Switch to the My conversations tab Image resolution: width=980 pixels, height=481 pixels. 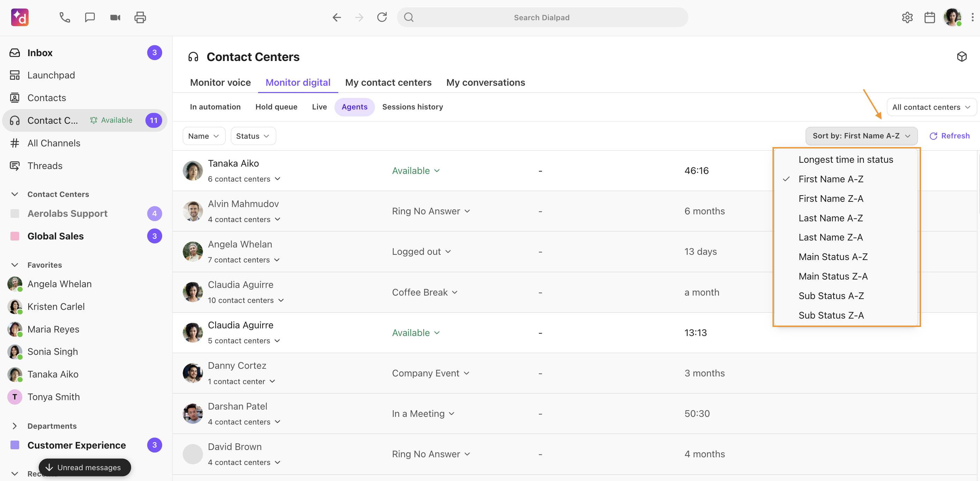click(485, 83)
